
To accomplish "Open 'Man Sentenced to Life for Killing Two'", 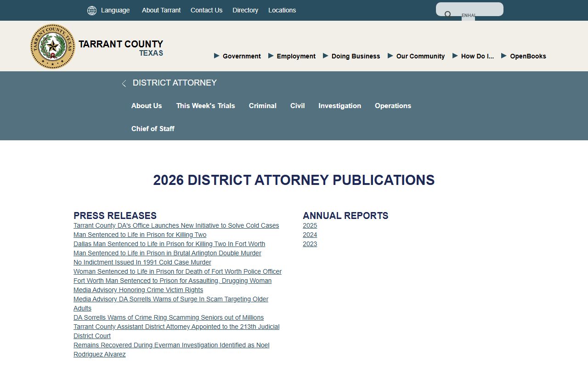I will tap(140, 235).
